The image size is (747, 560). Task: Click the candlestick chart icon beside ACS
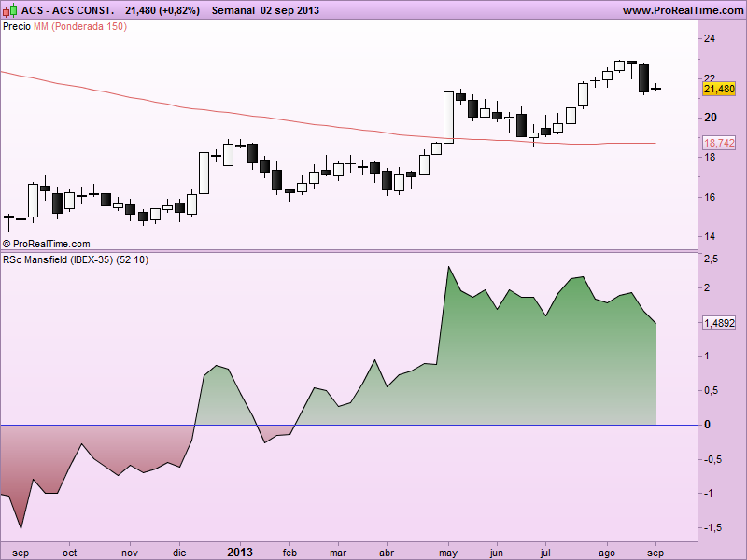click(x=10, y=9)
